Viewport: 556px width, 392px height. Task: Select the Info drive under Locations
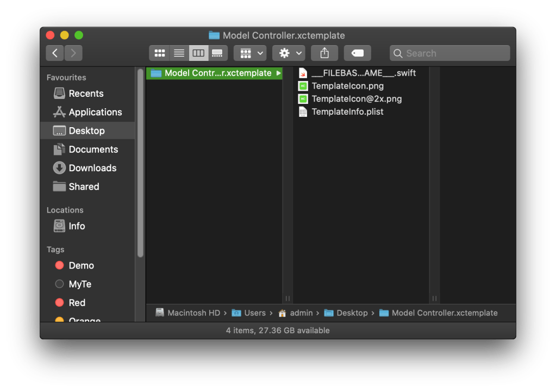point(76,226)
